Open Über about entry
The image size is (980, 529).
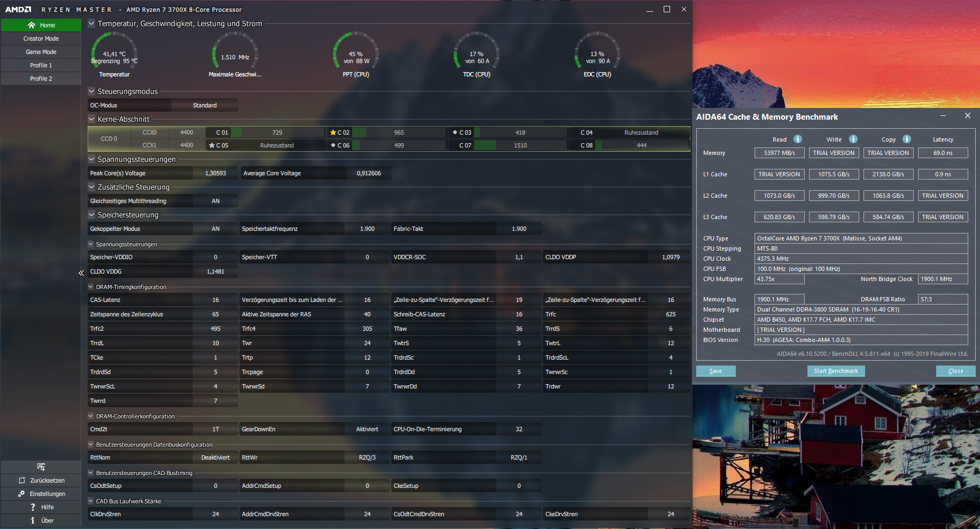(x=41, y=520)
